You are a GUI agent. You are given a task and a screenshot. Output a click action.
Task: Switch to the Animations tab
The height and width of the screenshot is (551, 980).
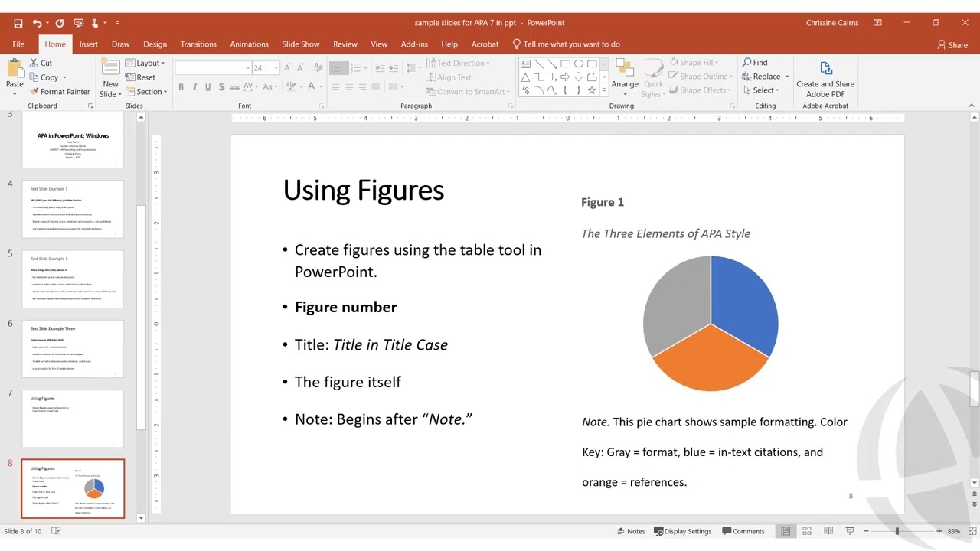tap(250, 44)
